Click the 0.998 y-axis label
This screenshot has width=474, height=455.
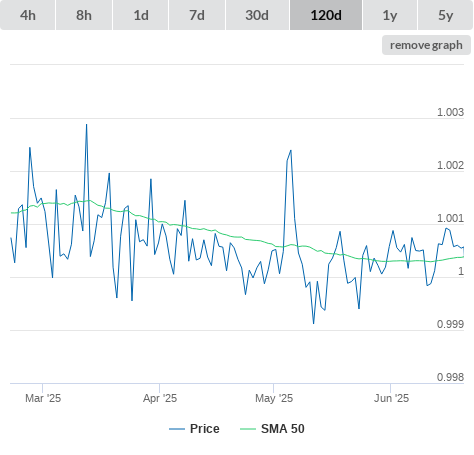coord(450,377)
